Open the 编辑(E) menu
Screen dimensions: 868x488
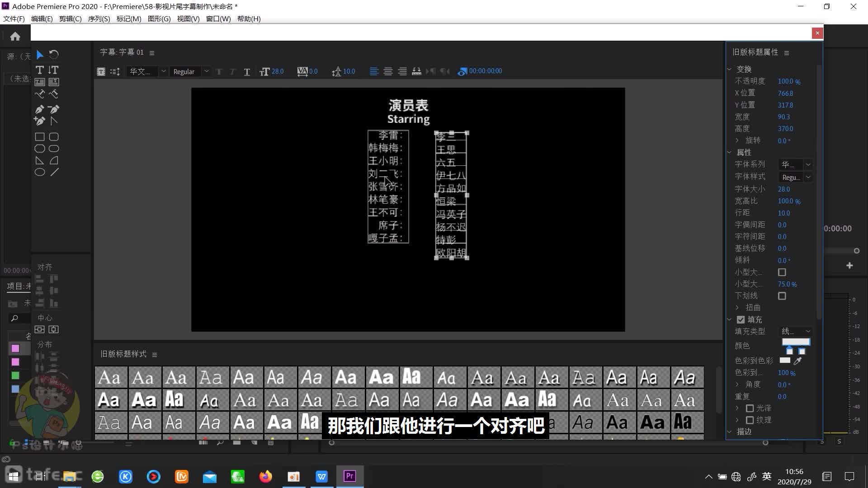click(42, 19)
